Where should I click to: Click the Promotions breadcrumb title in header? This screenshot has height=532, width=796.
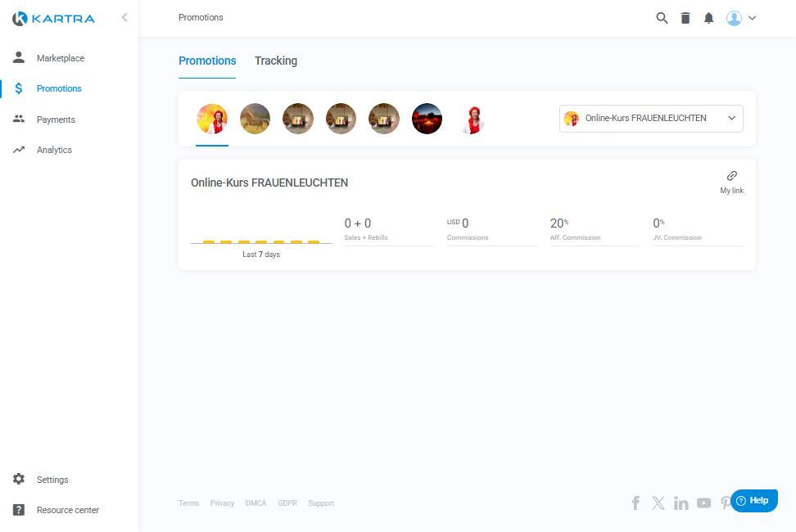click(201, 17)
